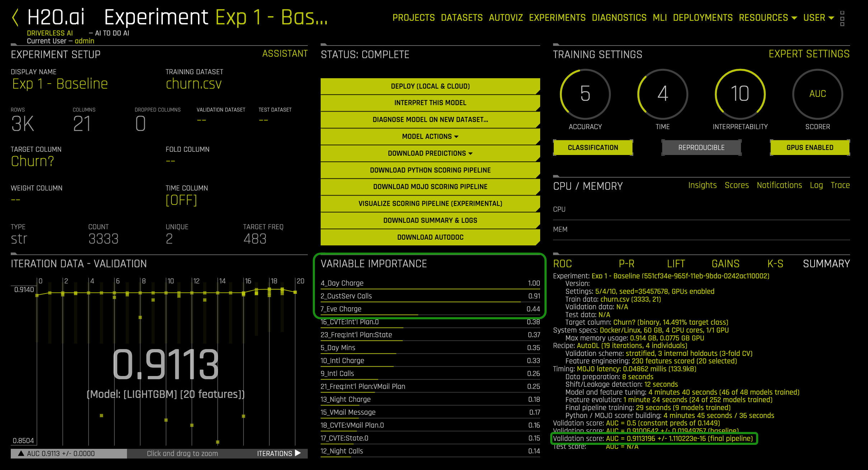The image size is (868, 470).
Task: Click DIAGNOSE MODEL ON NEW DATASET button
Action: [430, 119]
